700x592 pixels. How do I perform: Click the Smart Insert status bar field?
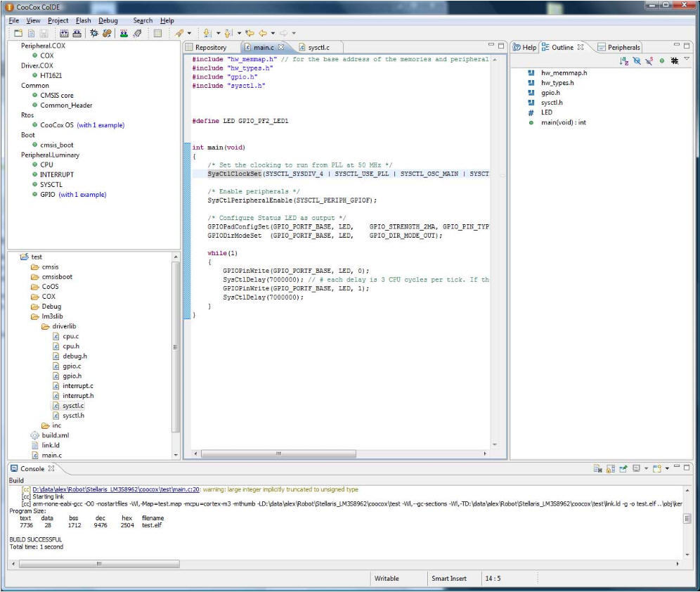tap(448, 578)
